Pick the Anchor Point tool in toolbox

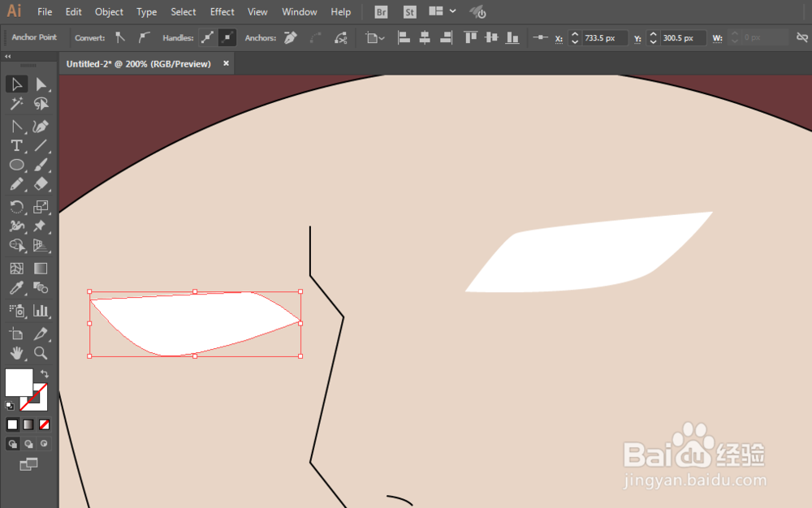click(x=16, y=127)
